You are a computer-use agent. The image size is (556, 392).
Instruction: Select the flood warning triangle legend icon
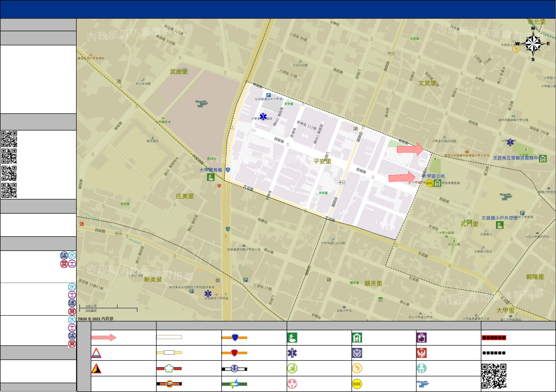96,353
